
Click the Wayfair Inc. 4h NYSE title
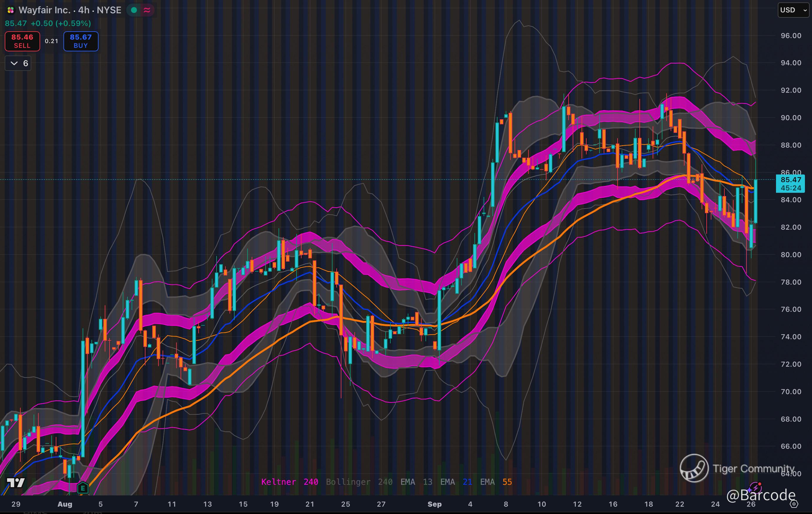coord(70,10)
